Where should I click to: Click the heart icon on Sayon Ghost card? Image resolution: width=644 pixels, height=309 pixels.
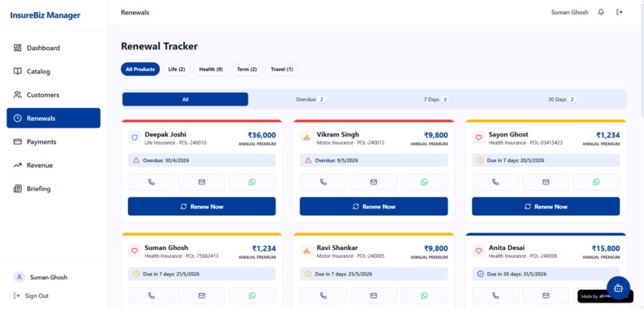click(479, 138)
